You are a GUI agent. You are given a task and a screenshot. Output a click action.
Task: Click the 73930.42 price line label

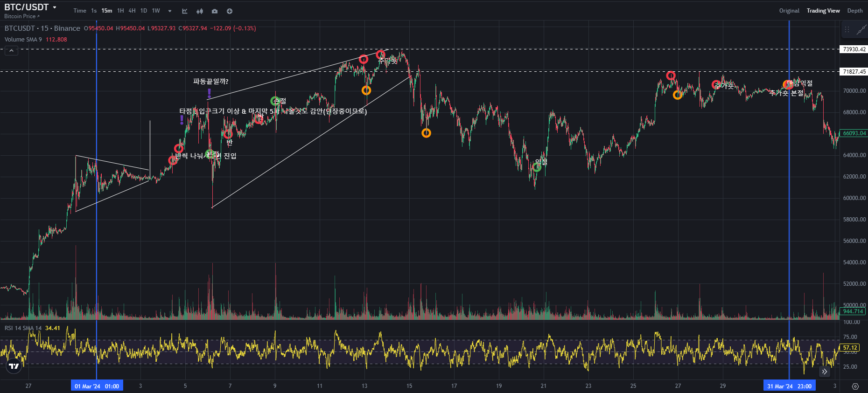(854, 49)
